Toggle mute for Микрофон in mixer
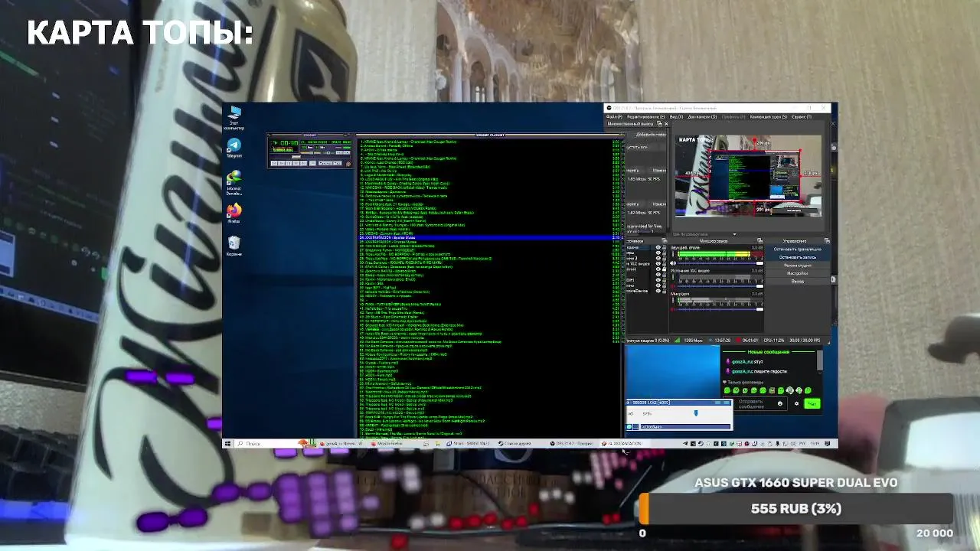Image resolution: width=980 pixels, height=551 pixels. pos(673,309)
